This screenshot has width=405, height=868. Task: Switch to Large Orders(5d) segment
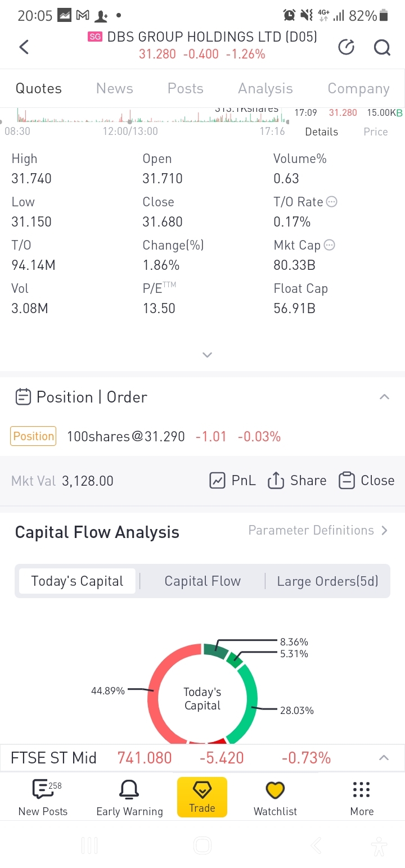pos(327,581)
